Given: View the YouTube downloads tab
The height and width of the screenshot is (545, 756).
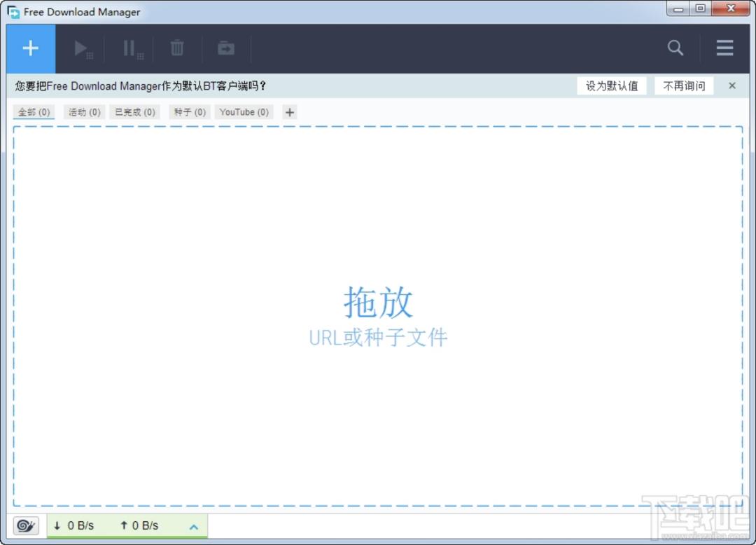Looking at the screenshot, I should [244, 111].
